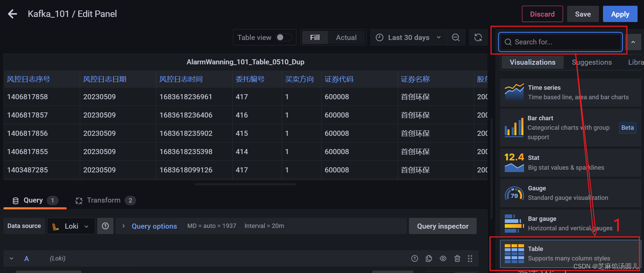Click the zoom out time range icon
This screenshot has width=644, height=273.
click(x=456, y=38)
